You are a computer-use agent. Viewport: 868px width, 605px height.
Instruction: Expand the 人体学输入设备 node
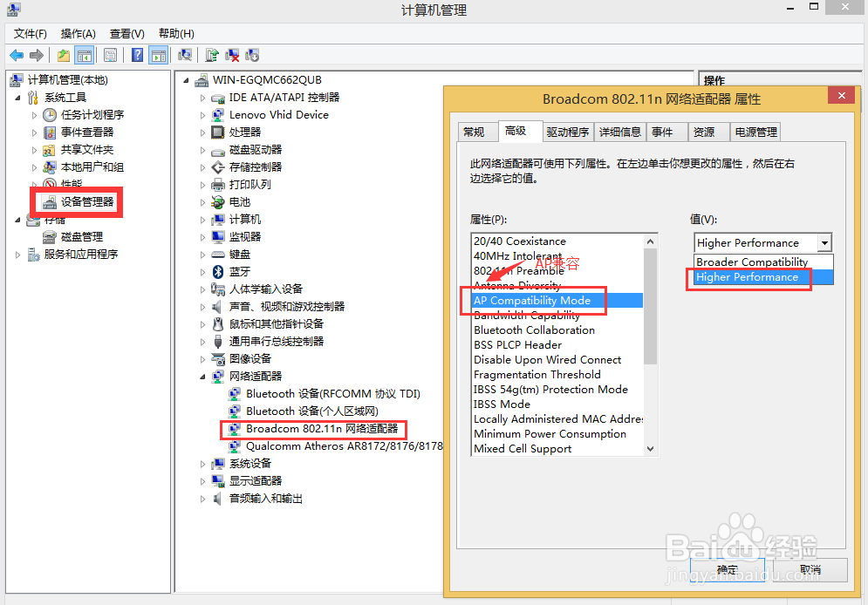click(202, 289)
